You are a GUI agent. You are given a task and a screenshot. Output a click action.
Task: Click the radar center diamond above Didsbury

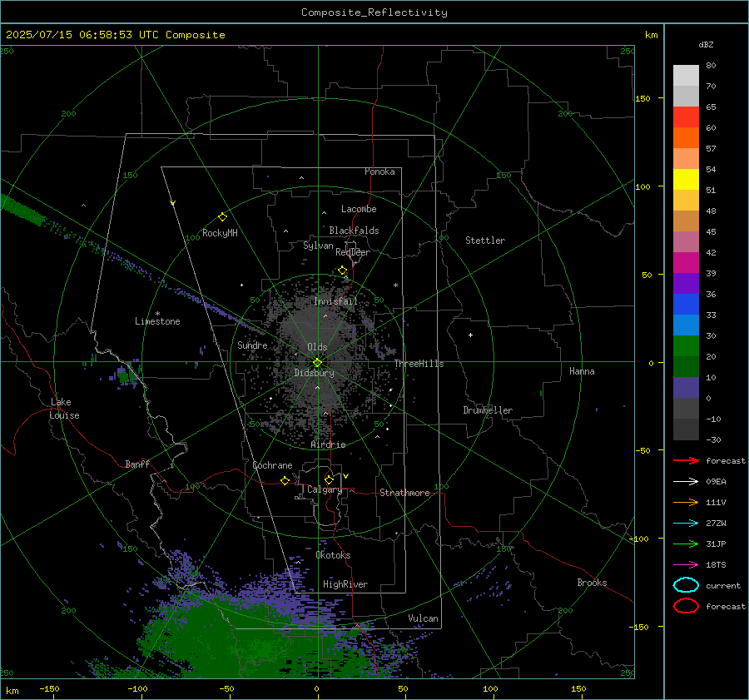(x=317, y=363)
